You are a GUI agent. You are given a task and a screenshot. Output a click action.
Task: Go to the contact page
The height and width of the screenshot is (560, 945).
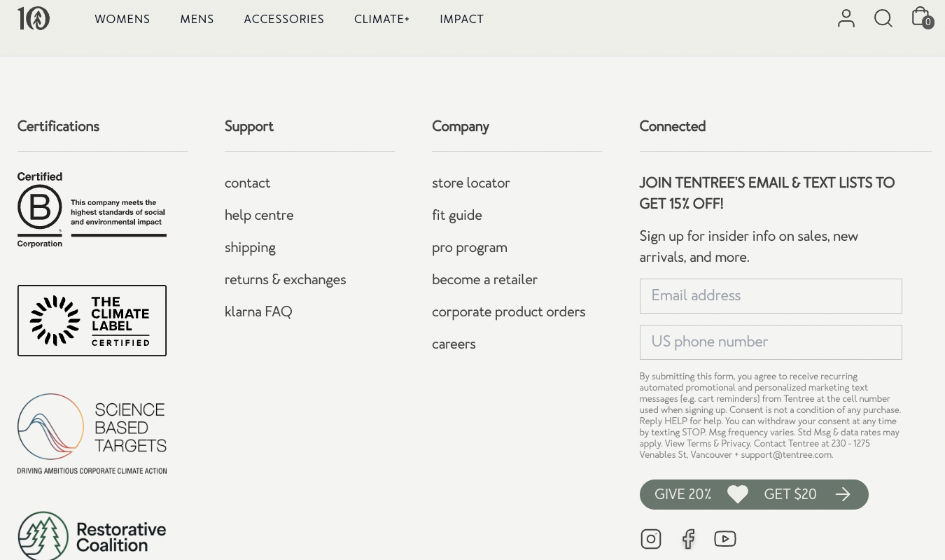(247, 183)
